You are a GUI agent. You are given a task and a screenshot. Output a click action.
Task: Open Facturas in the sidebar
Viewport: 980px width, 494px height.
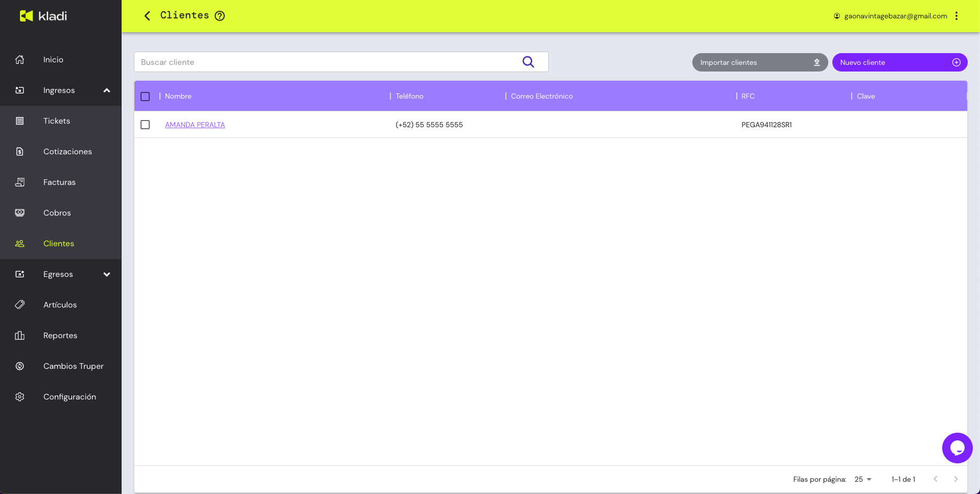59,182
